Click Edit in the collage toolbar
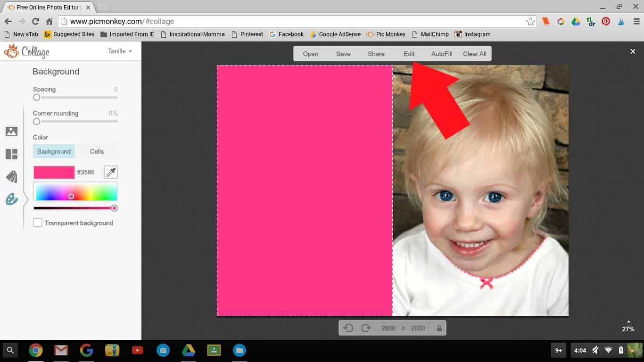This screenshot has width=644, height=362. pyautogui.click(x=409, y=54)
